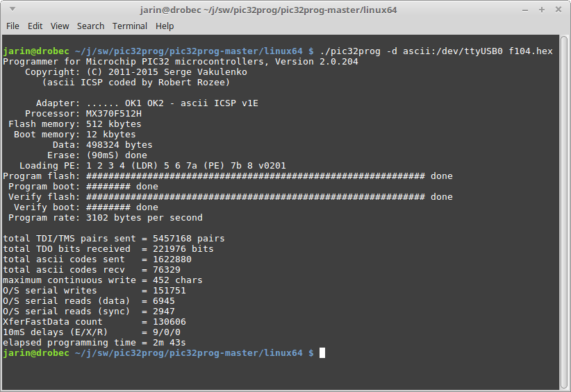This screenshot has height=392, width=571.
Task: Click the vertical scrollbar of the terminal
Action: [x=564, y=212]
